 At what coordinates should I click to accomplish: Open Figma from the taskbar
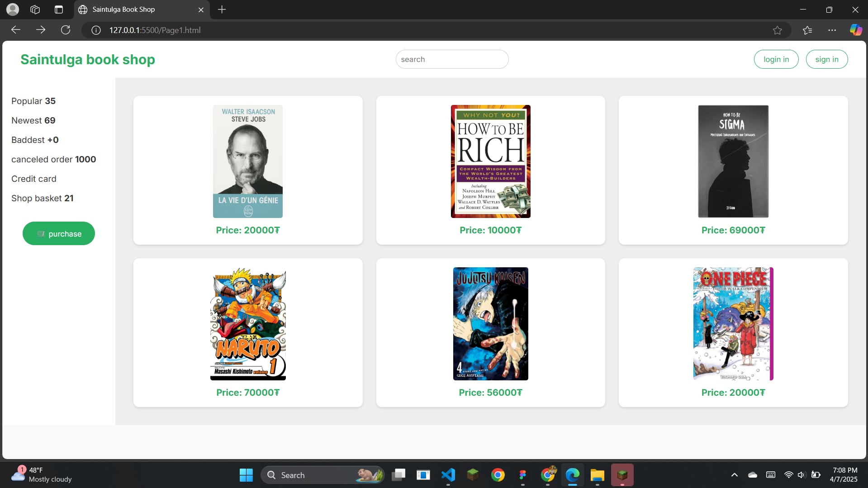click(x=523, y=475)
